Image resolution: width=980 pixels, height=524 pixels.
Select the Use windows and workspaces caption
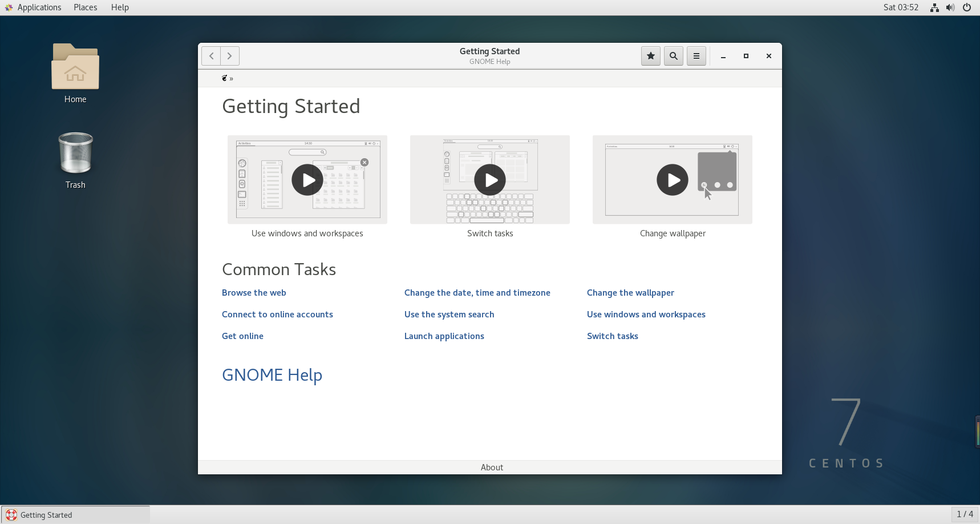coord(307,233)
